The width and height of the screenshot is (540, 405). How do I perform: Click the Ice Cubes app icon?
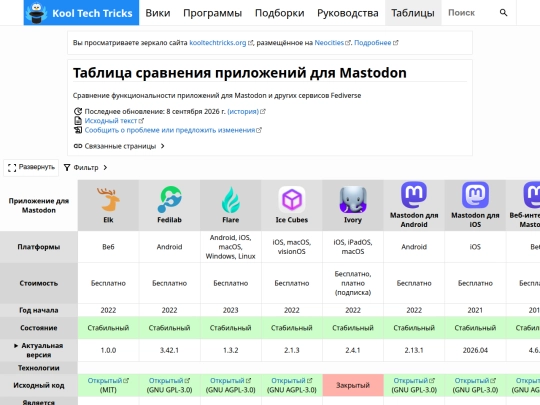click(x=292, y=200)
